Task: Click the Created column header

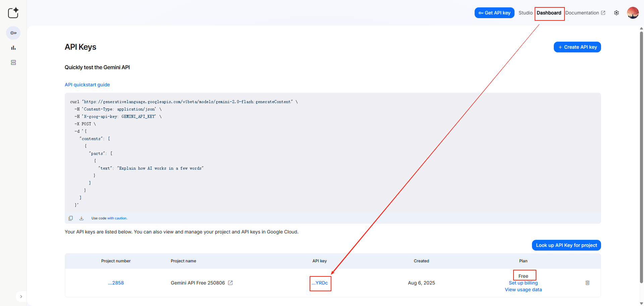Action: pos(421,261)
